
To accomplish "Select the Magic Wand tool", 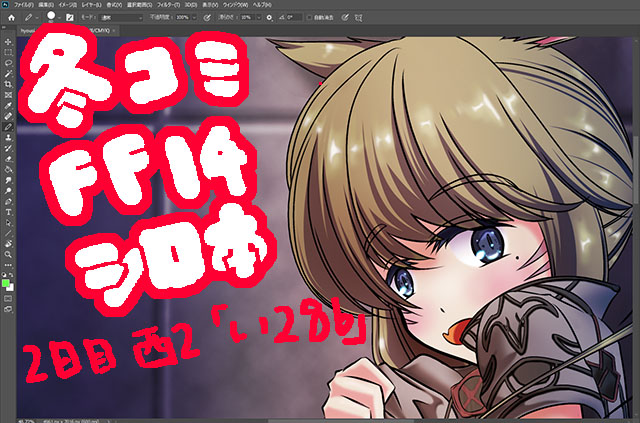I will tap(8, 74).
